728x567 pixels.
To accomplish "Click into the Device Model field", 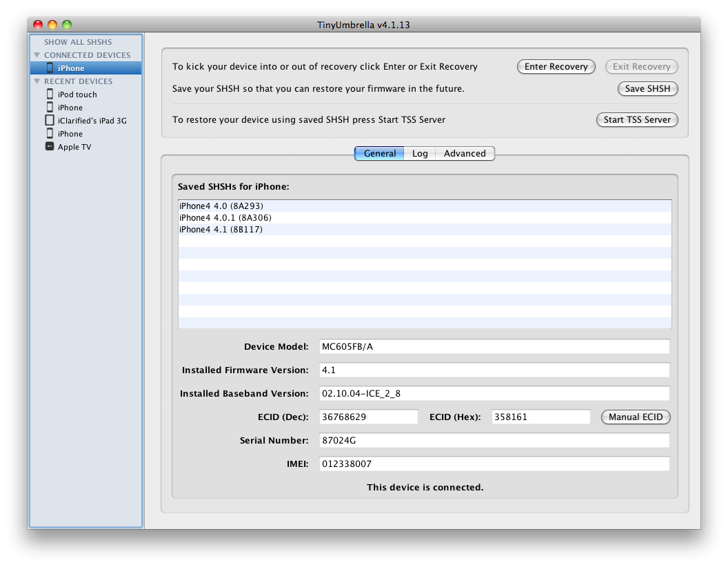I will [494, 347].
